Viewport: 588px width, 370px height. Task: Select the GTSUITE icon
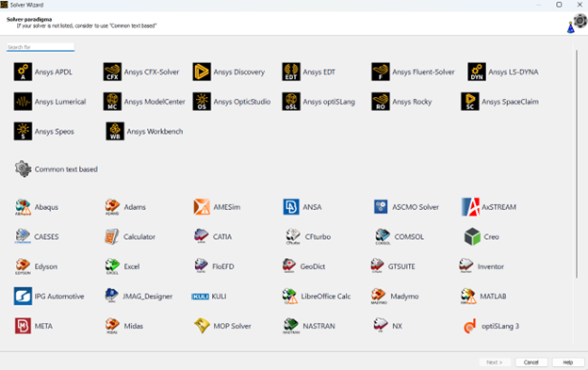(x=377, y=265)
